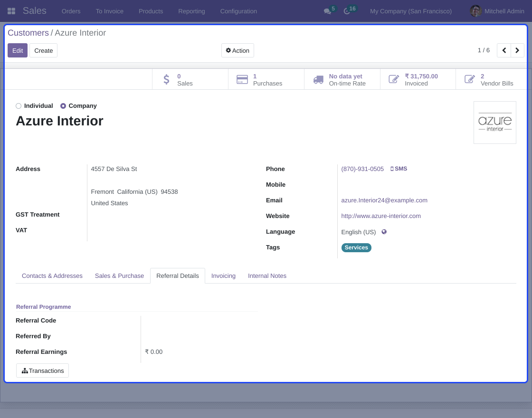Viewport: 532px width, 418px height.
Task: Switch to Contacts & Addresses tab
Action: 52,276
